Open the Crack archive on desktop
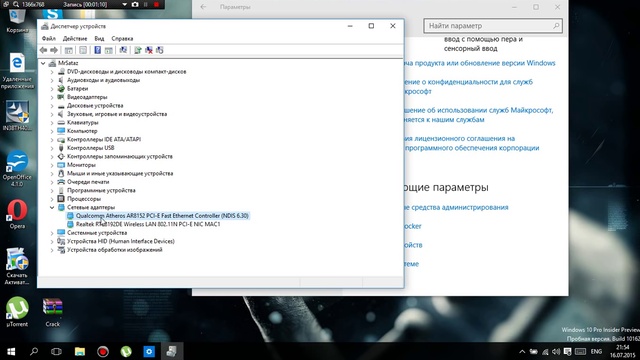This screenshot has width=640, height=360. click(x=53, y=312)
